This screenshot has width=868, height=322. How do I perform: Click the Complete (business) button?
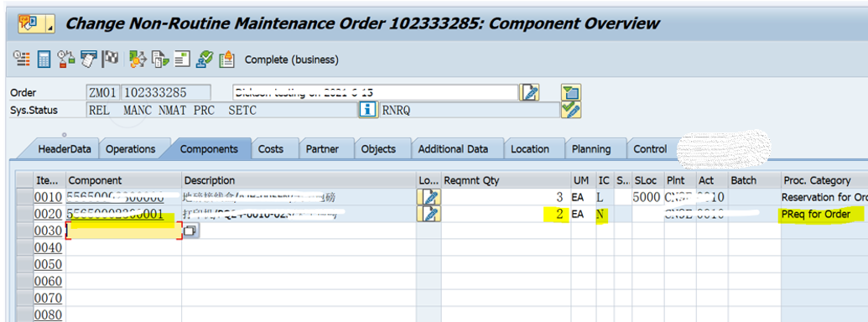[x=291, y=60]
